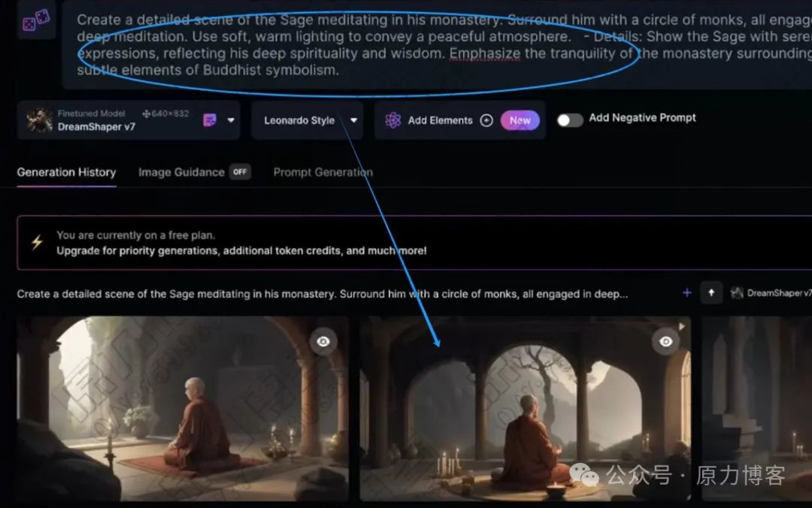Click the DreamShaper v7 model avatar thumbnail
This screenshot has height=508, width=812.
(39, 120)
